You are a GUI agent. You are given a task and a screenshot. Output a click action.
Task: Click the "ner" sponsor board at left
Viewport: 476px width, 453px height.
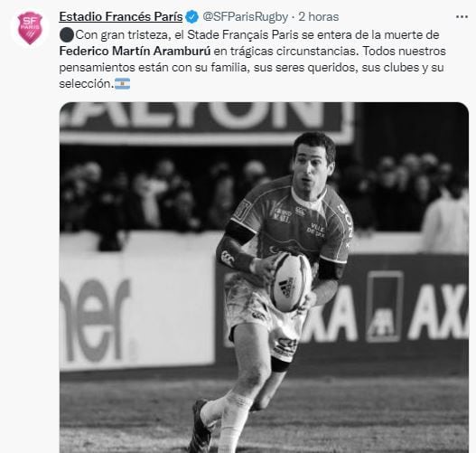point(95,320)
